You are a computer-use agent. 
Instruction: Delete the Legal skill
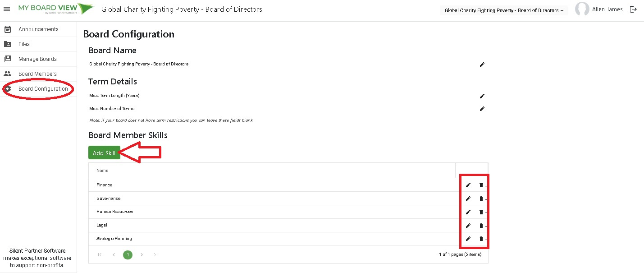click(481, 226)
